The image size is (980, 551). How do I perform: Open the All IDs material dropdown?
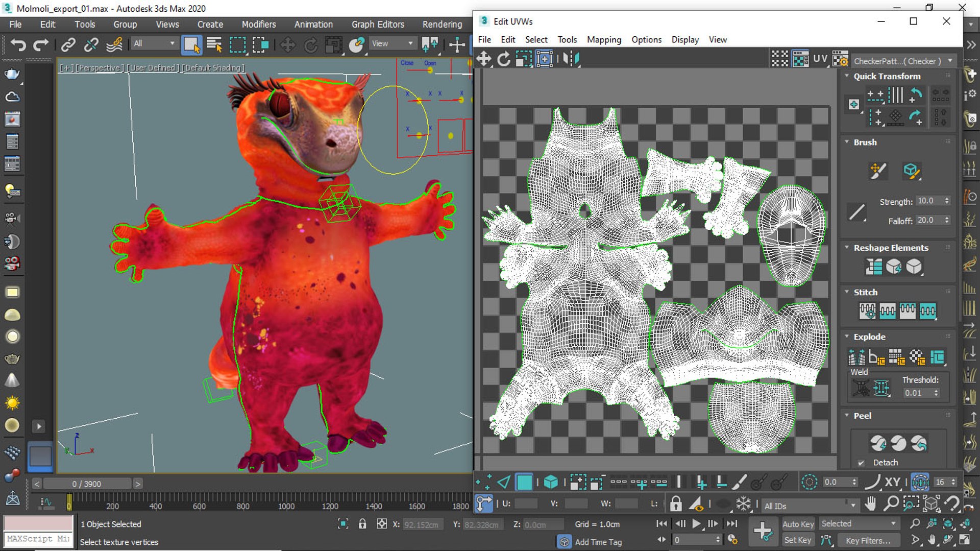(x=810, y=506)
